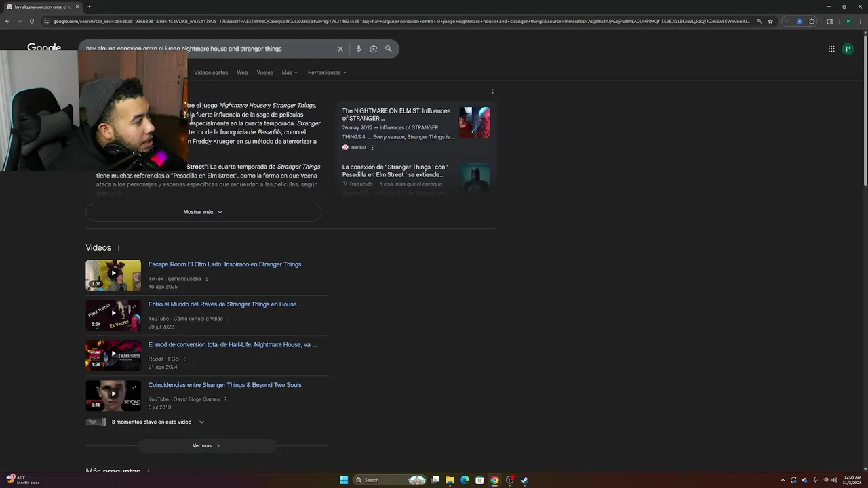Reload the current page
Screen dimensions: 868x488
(x=31, y=21)
